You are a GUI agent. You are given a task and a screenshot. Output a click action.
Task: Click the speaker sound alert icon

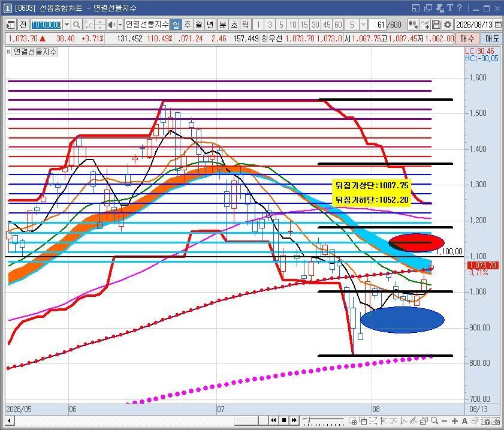[x=111, y=25]
